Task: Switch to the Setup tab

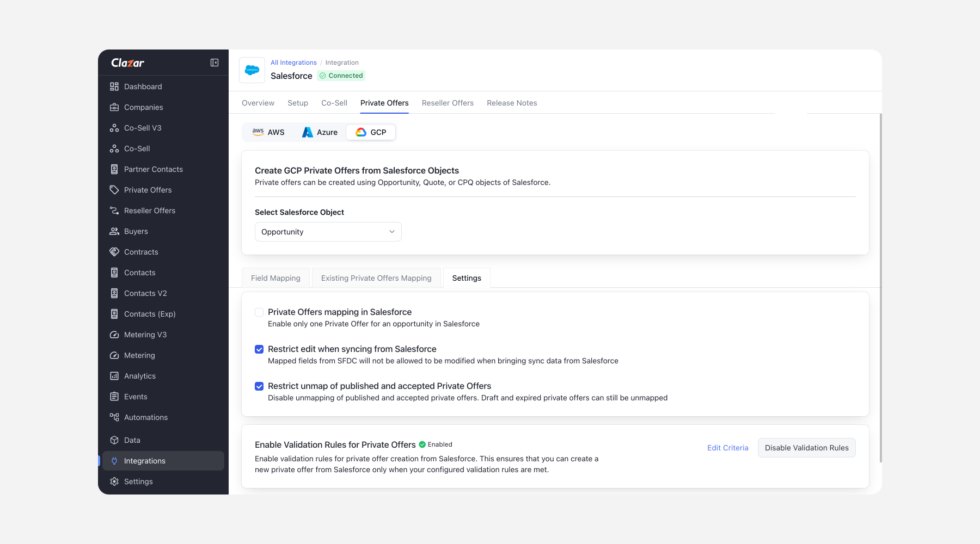Action: click(x=298, y=103)
